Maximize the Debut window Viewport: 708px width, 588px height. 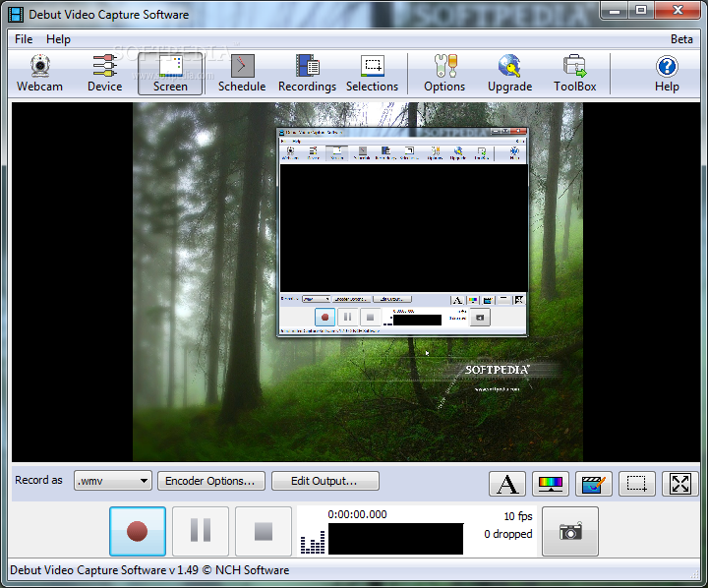(641, 10)
